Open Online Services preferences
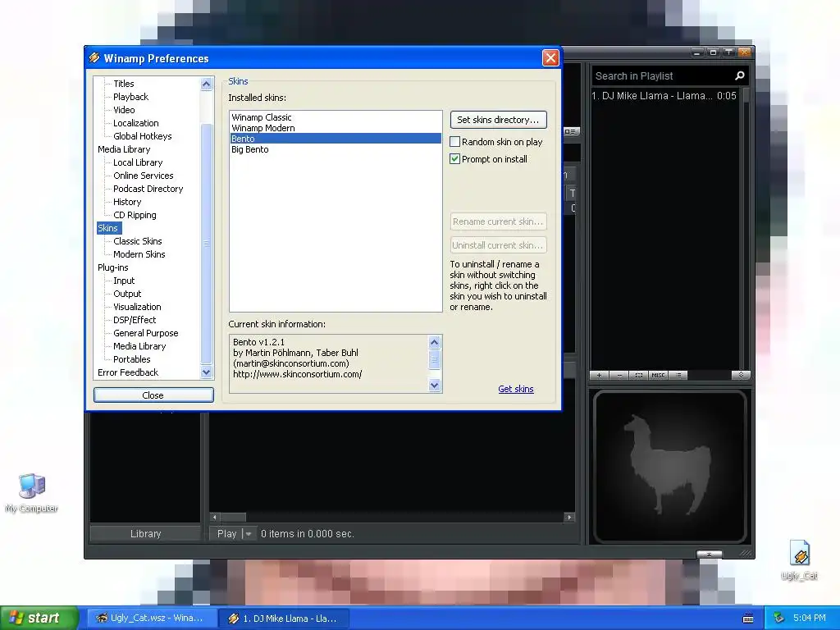This screenshot has height=630, width=840. point(143,176)
